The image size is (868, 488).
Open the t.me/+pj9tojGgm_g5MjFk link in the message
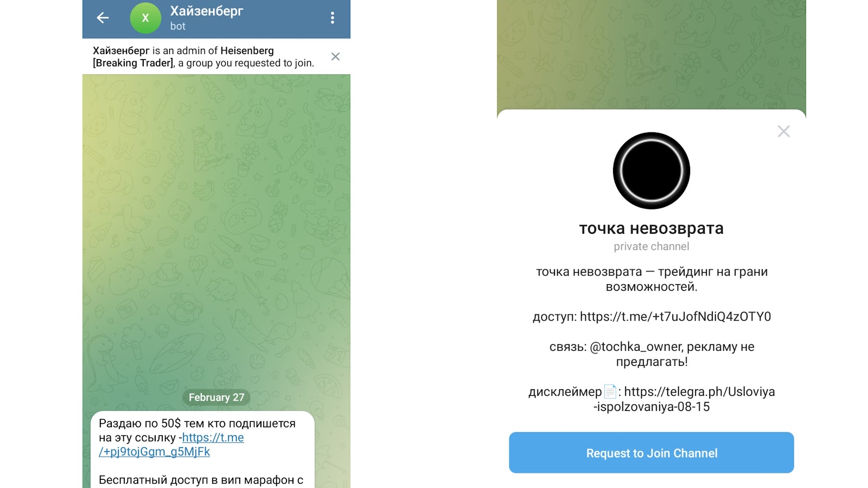(x=171, y=445)
